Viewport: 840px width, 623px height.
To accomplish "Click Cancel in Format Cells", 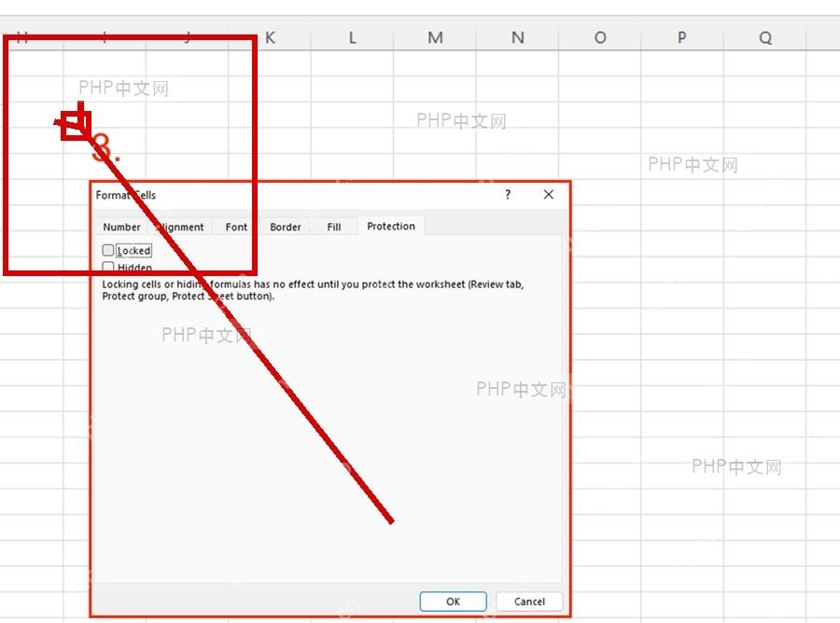I will pyautogui.click(x=529, y=602).
